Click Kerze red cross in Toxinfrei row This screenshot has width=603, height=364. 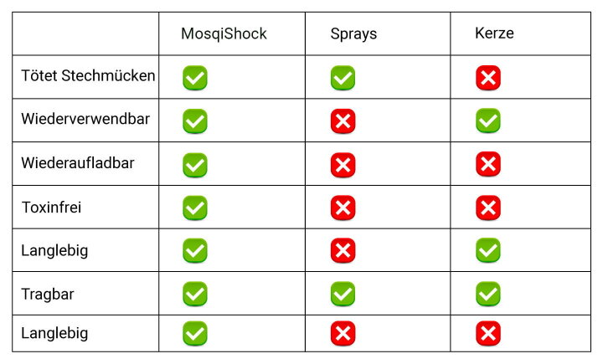(488, 208)
